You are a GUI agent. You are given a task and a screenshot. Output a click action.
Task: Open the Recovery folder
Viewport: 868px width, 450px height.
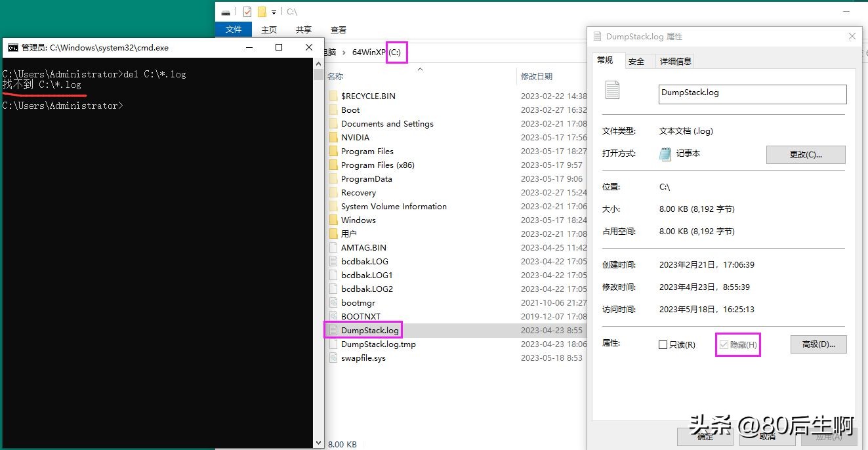point(358,192)
